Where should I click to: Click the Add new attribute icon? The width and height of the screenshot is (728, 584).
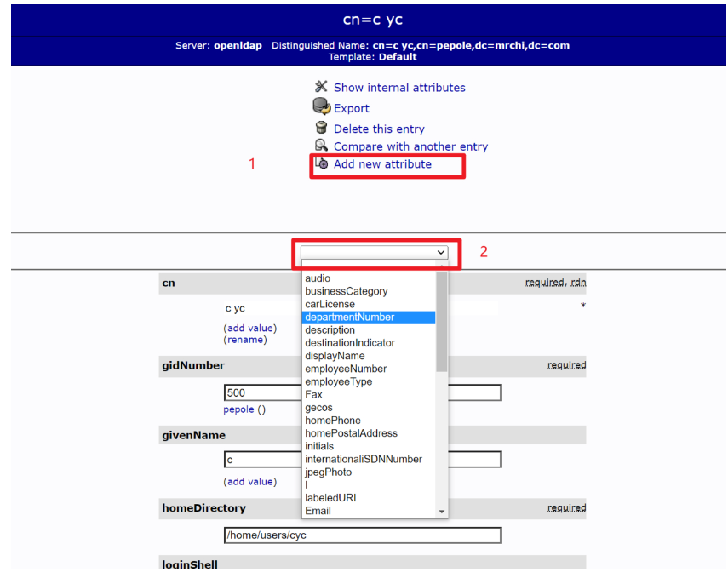pyautogui.click(x=321, y=163)
